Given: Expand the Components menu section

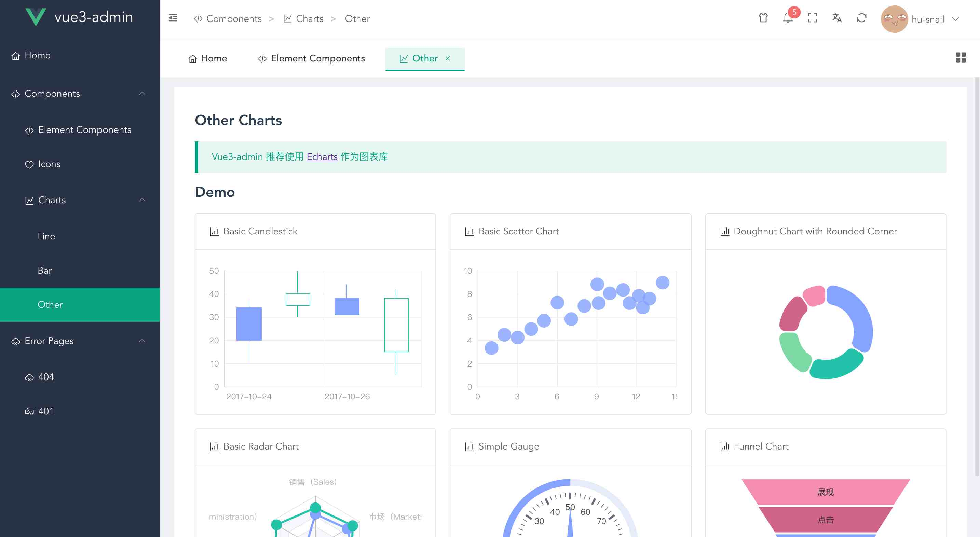Looking at the screenshot, I should [79, 93].
